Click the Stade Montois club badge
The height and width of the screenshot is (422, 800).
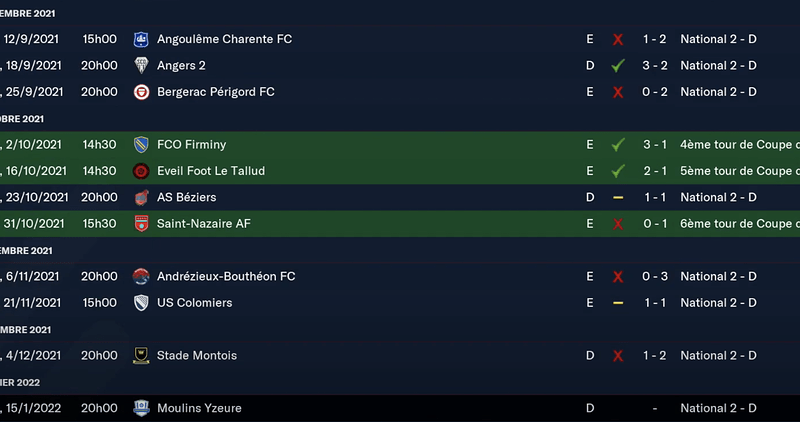[x=141, y=355]
